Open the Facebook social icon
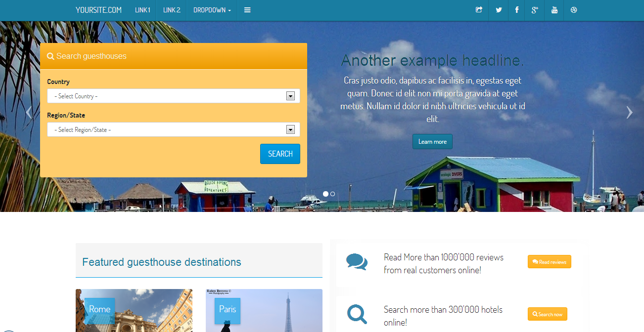 (x=517, y=10)
